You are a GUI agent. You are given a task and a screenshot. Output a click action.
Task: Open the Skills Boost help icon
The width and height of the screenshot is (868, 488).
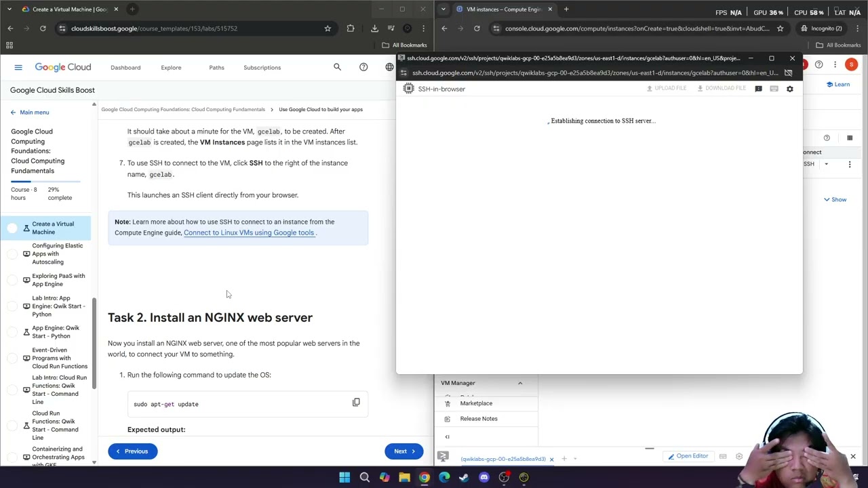[363, 67]
